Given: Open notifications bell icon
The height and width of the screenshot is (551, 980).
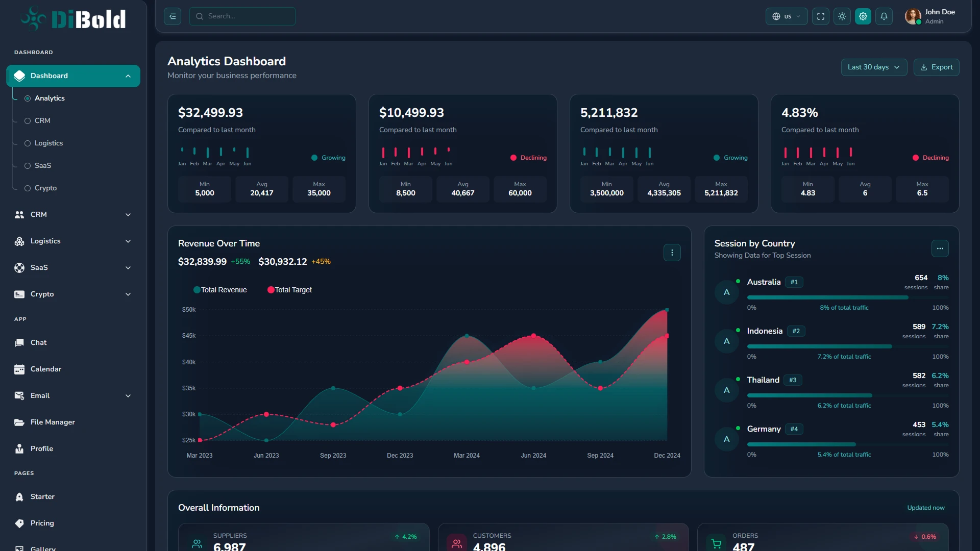Looking at the screenshot, I should tap(884, 16).
